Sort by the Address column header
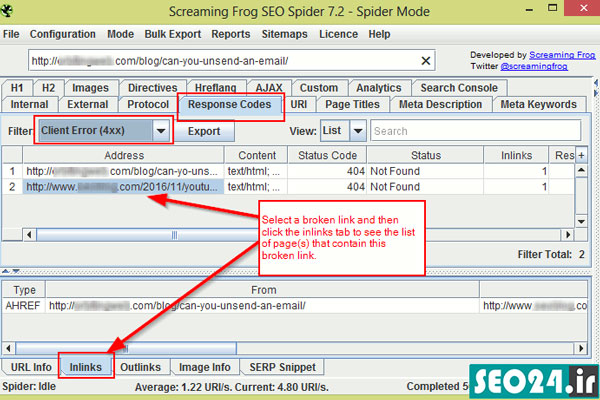This screenshot has width=600, height=400. [124, 155]
